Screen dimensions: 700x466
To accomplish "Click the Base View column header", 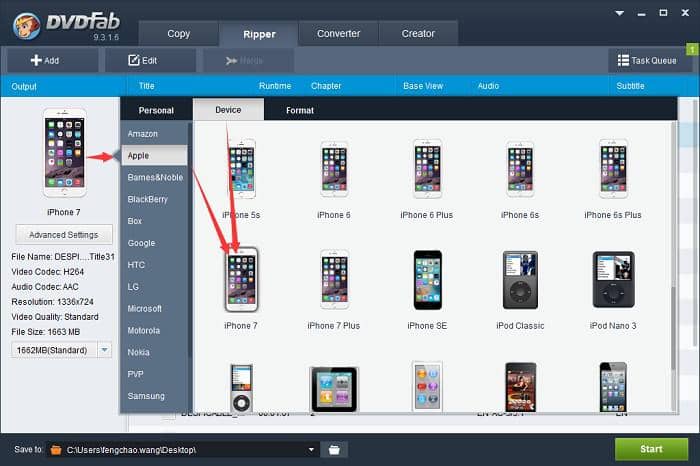I will pyautogui.click(x=423, y=86).
